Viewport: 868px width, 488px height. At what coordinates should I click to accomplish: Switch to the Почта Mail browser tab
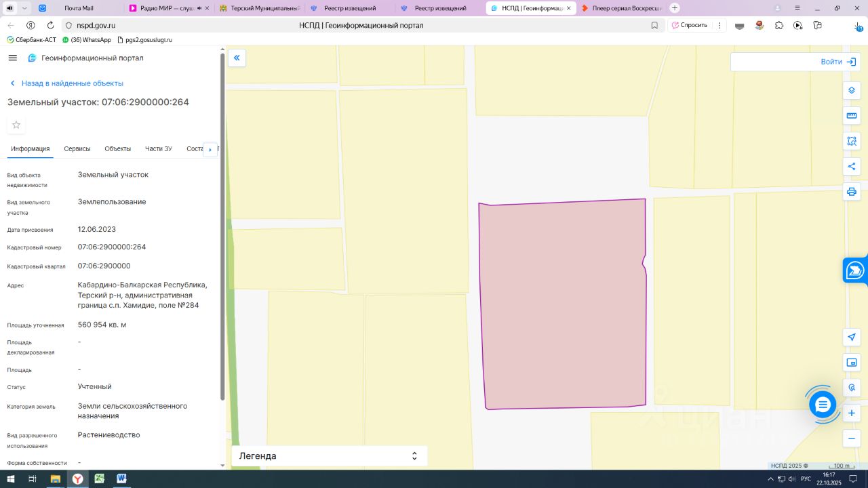pos(79,8)
